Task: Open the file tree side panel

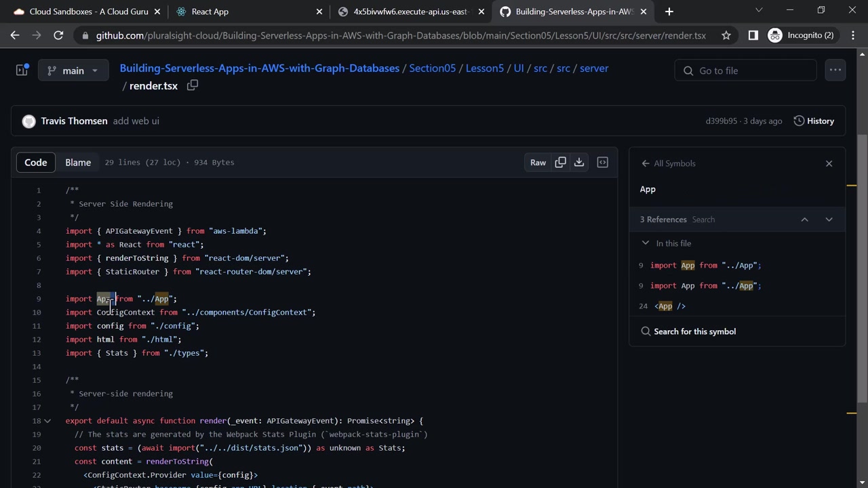Action: pos(22,70)
